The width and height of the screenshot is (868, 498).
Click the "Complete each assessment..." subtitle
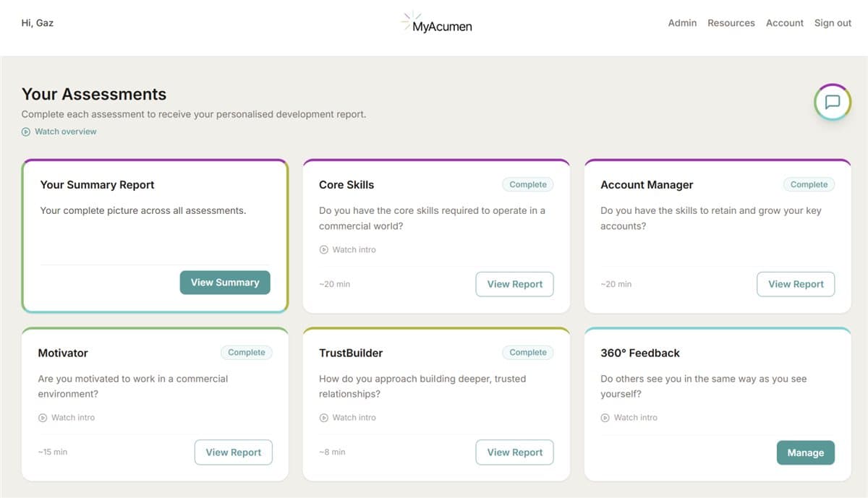point(194,114)
